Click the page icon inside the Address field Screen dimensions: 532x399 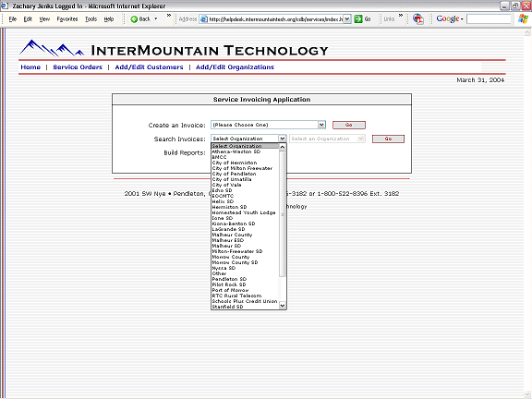[203, 19]
